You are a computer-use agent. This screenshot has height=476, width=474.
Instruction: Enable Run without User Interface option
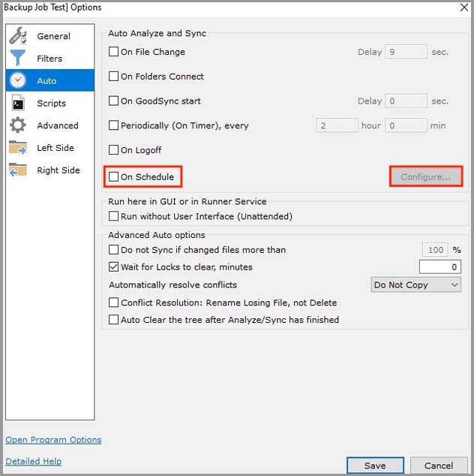[114, 216]
